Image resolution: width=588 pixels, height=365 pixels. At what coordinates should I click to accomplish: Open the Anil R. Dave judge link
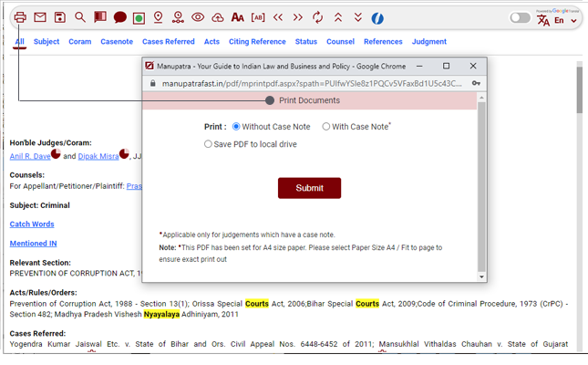click(30, 156)
